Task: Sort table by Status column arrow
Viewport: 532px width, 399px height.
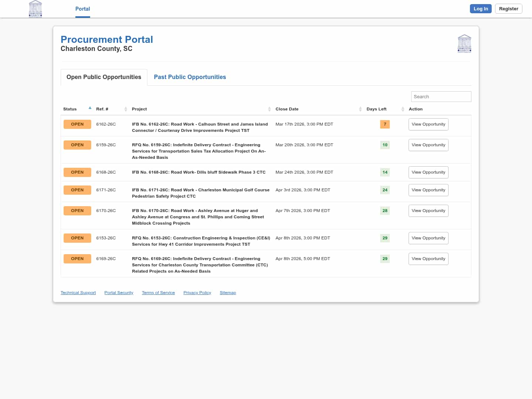Action: tap(90, 108)
